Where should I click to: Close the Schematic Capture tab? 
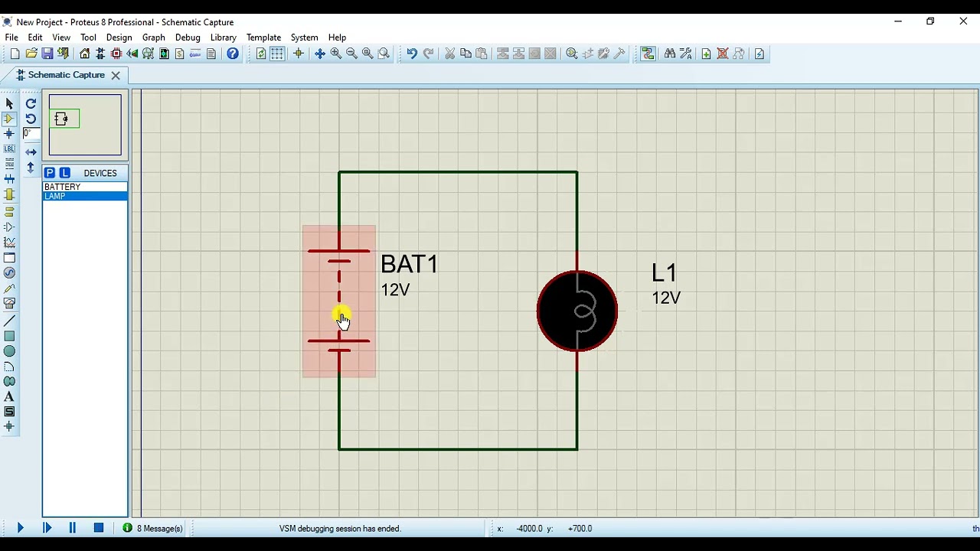click(116, 75)
